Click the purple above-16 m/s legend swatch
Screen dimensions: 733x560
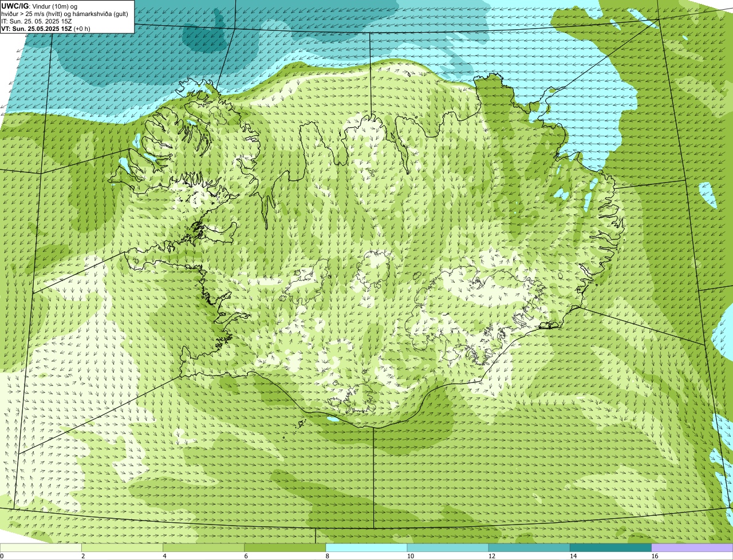pos(692,547)
